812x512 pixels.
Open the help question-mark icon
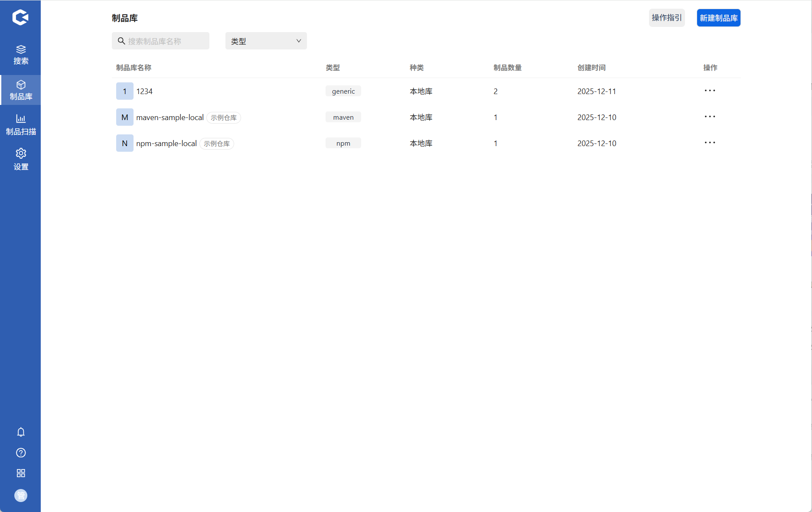point(21,453)
